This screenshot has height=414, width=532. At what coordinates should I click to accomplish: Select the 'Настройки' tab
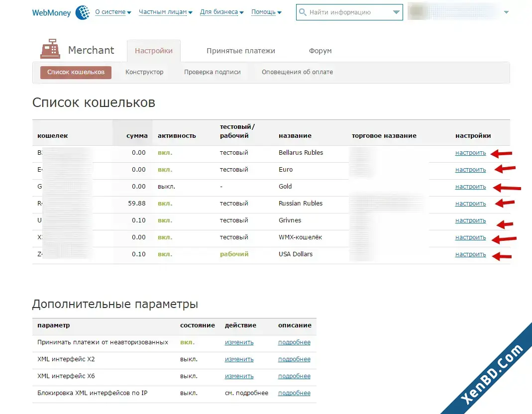coord(154,51)
